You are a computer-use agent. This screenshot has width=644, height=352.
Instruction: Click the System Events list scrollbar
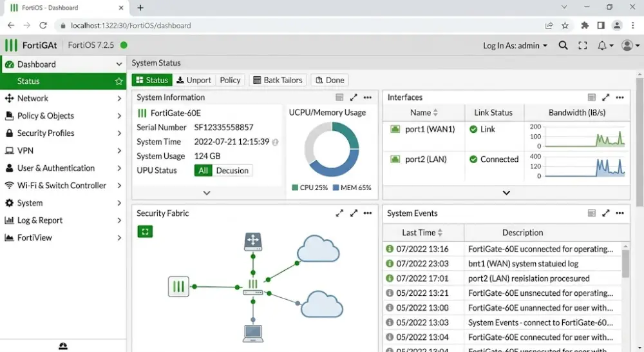[625, 263]
